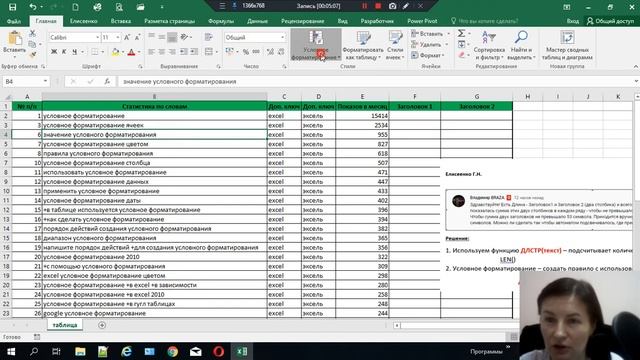The width and height of the screenshot is (640, 360).
Task: Apply the yellow fill color bucket
Action: coord(116,52)
